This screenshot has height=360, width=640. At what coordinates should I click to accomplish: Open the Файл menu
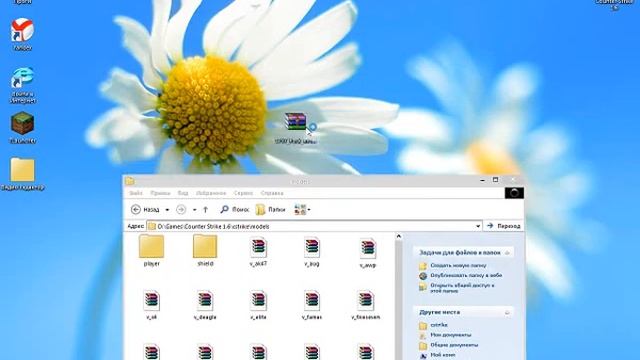136,193
